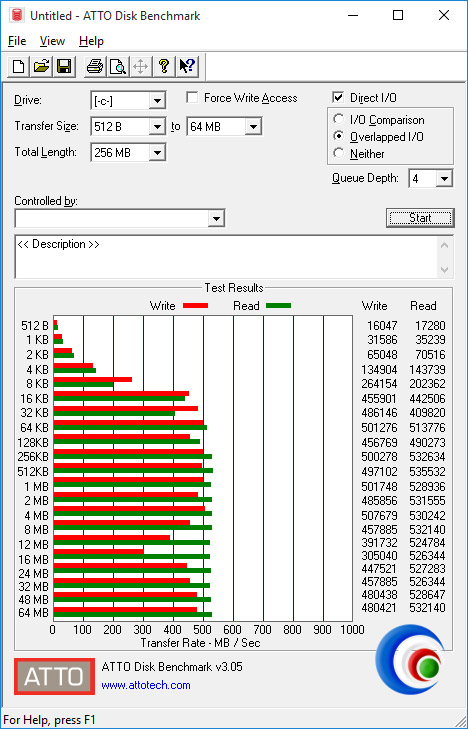Image resolution: width=468 pixels, height=729 pixels.
Task: Open the File menu
Action: pyautogui.click(x=17, y=41)
